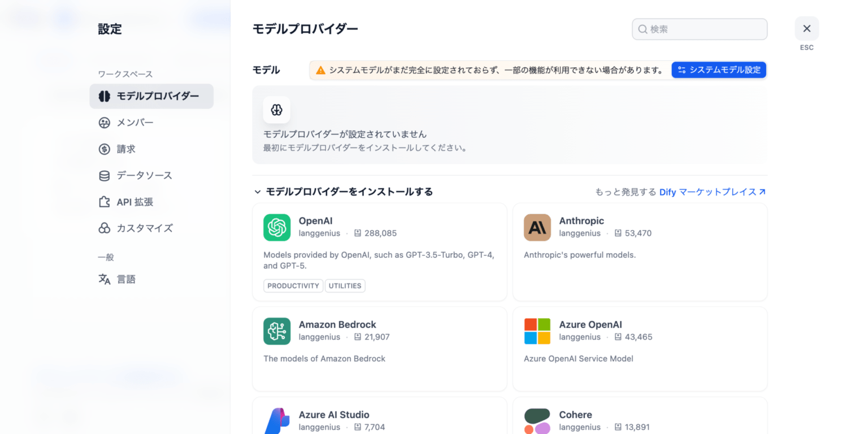Click the システムモデル設定 button
The height and width of the screenshot is (434, 868).
[x=718, y=70]
